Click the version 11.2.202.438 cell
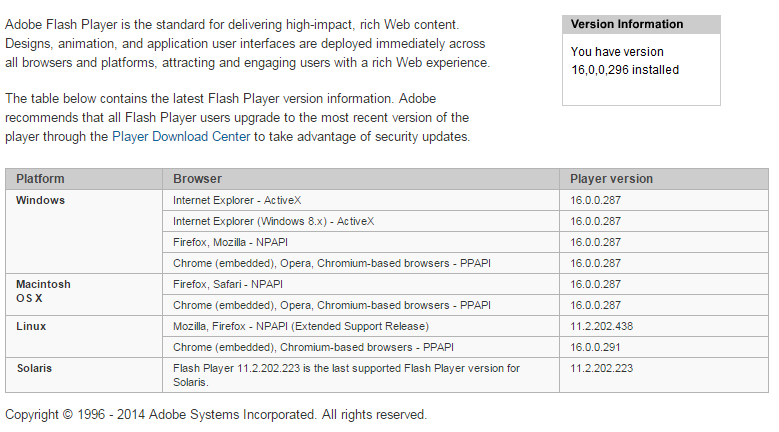 664,326
